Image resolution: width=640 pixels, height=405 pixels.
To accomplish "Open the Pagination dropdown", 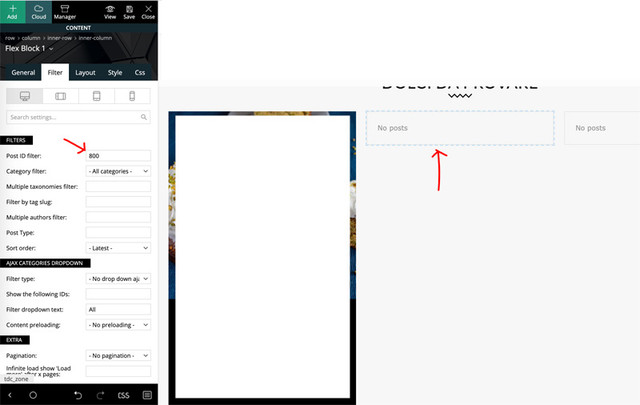I will (x=118, y=356).
